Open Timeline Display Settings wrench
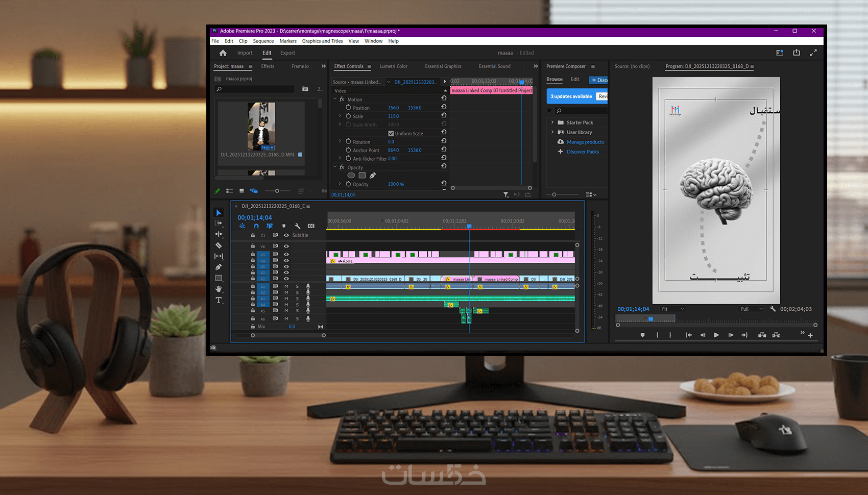The height and width of the screenshot is (495, 868). coord(297,226)
